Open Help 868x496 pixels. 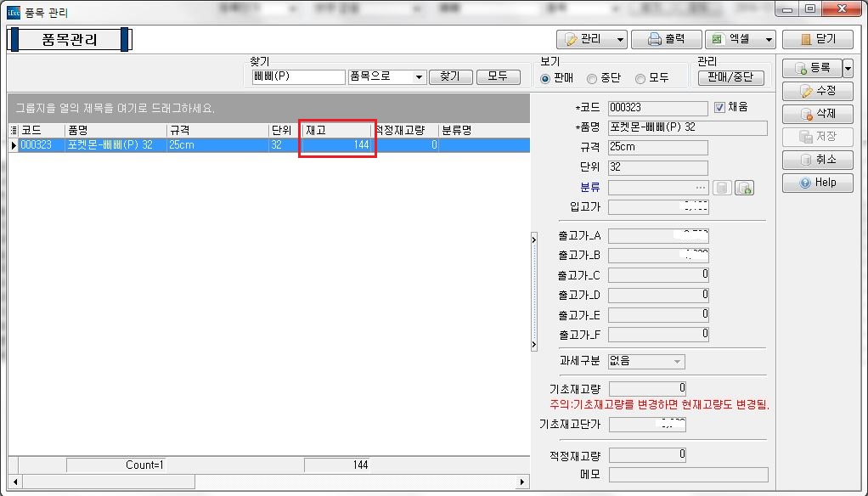click(x=817, y=183)
